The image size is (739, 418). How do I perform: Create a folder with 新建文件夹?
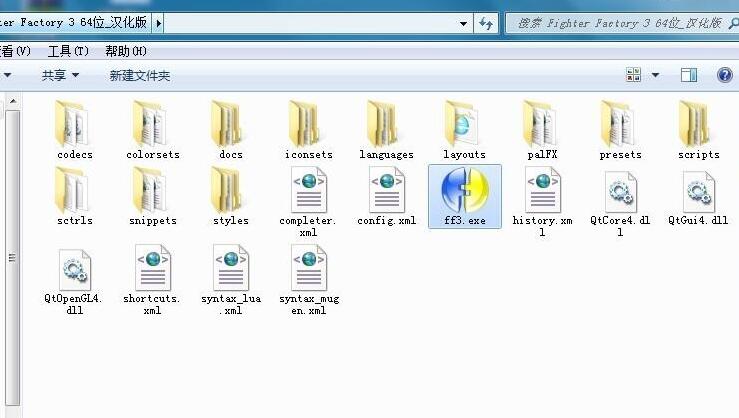[x=140, y=75]
